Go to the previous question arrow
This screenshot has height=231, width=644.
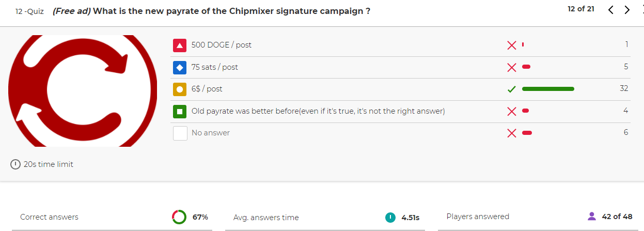tap(610, 10)
